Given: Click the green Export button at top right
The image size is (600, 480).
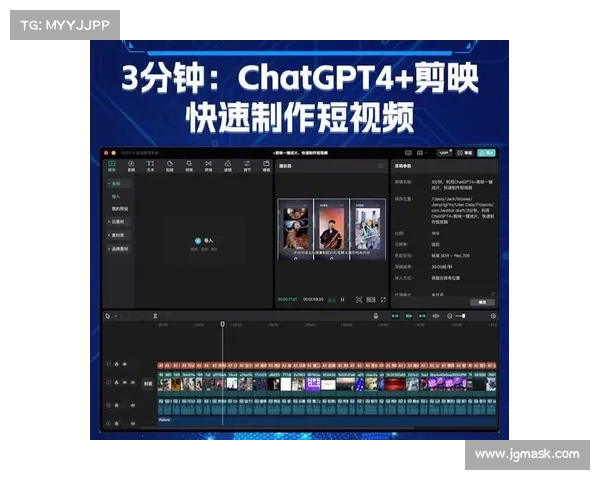Looking at the screenshot, I should (x=486, y=153).
